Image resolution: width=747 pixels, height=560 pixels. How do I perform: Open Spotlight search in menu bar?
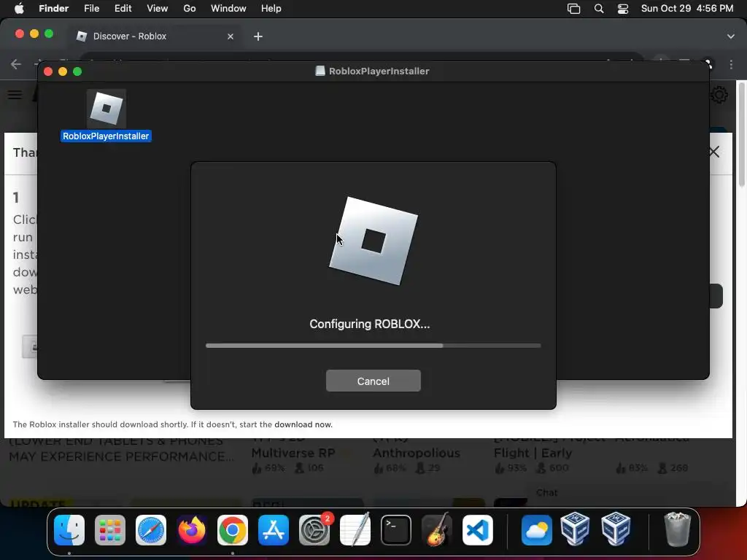point(599,9)
